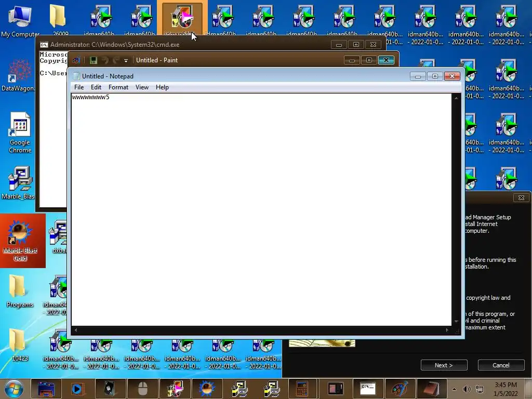Select the 26009 folder on the desktop
Image resolution: width=532 pixels, height=399 pixels.
(59, 20)
